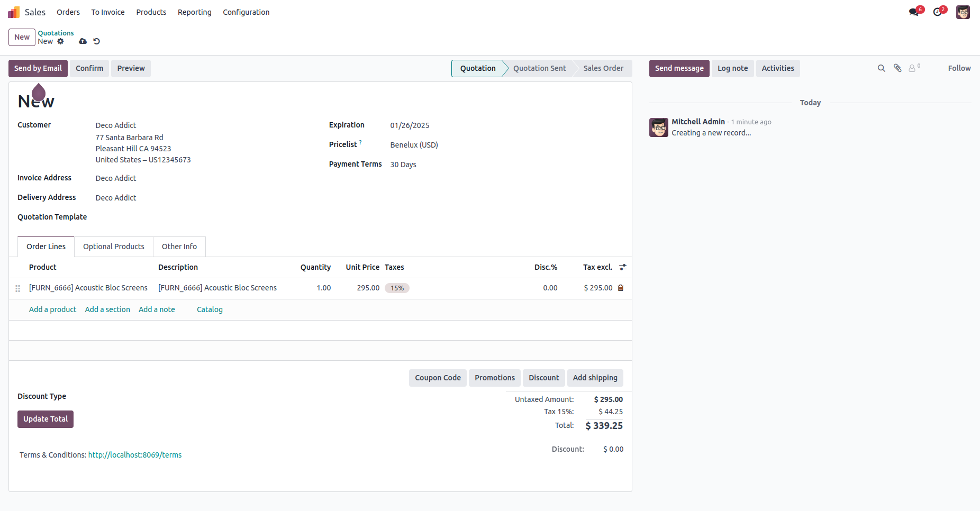Delete the Acoustic Bloc Screens order line
Image resolution: width=980 pixels, height=511 pixels.
(621, 288)
